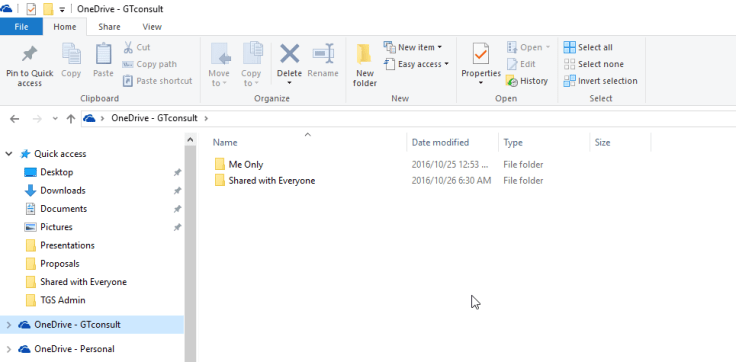Open Downloads in navigation pane
The image size is (736, 362).
[63, 191]
